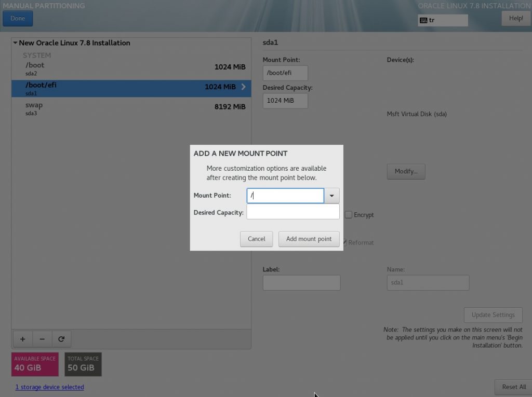Click the 8192 MiB size of swap

pyautogui.click(x=230, y=107)
